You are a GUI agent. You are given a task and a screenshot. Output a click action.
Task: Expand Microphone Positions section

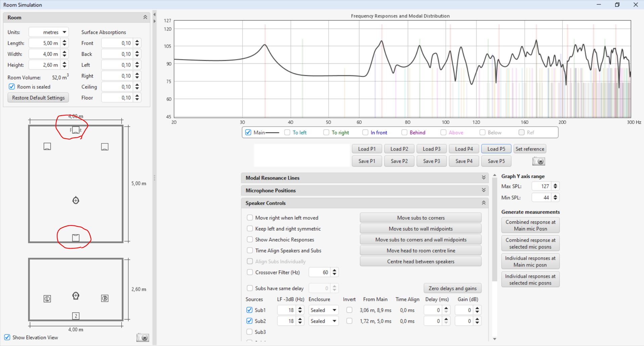(x=484, y=190)
